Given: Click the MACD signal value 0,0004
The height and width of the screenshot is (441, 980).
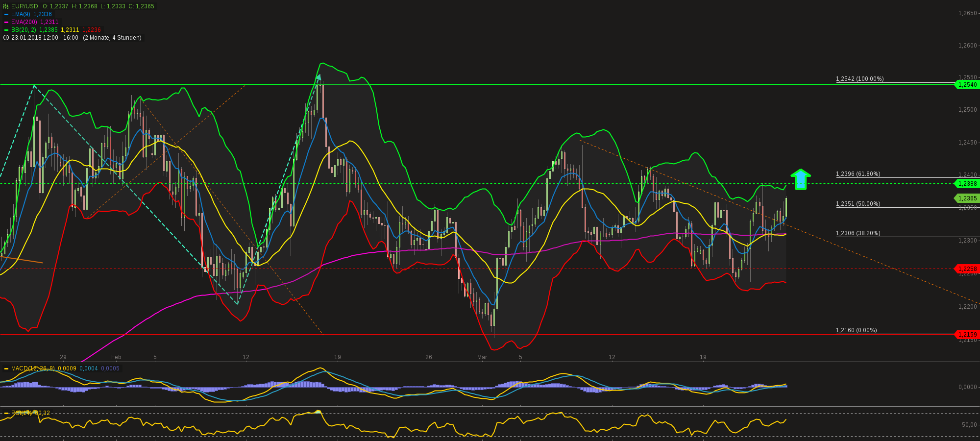Looking at the screenshot, I should pyautogui.click(x=89, y=368).
